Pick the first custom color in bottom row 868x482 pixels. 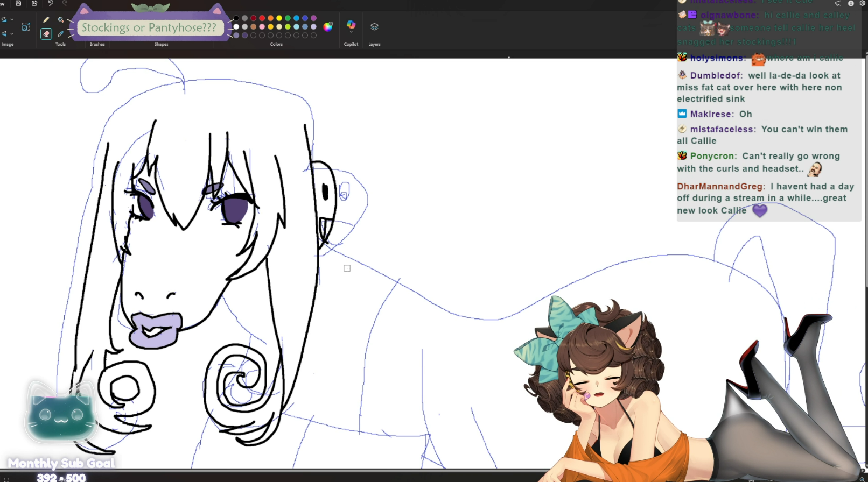tap(236, 36)
